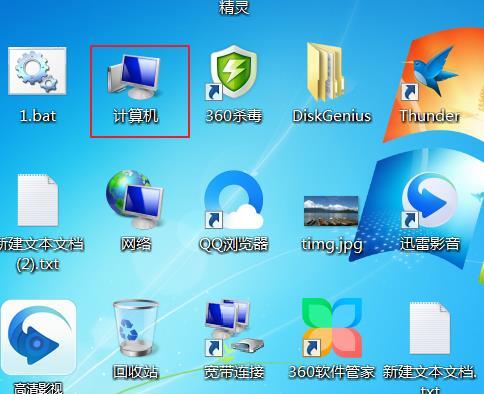
Task: Open the 计算机 (Computer) desktop icon
Action: point(135,77)
